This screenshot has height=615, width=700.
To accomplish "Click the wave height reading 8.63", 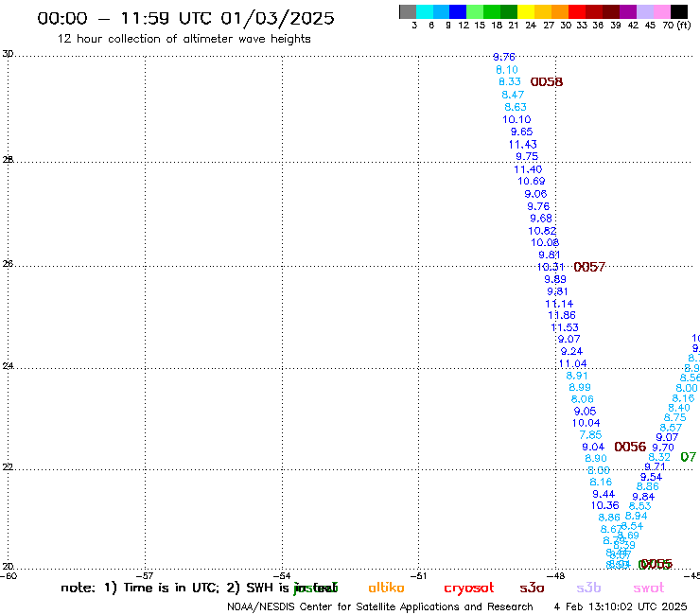I will click(x=516, y=107).
